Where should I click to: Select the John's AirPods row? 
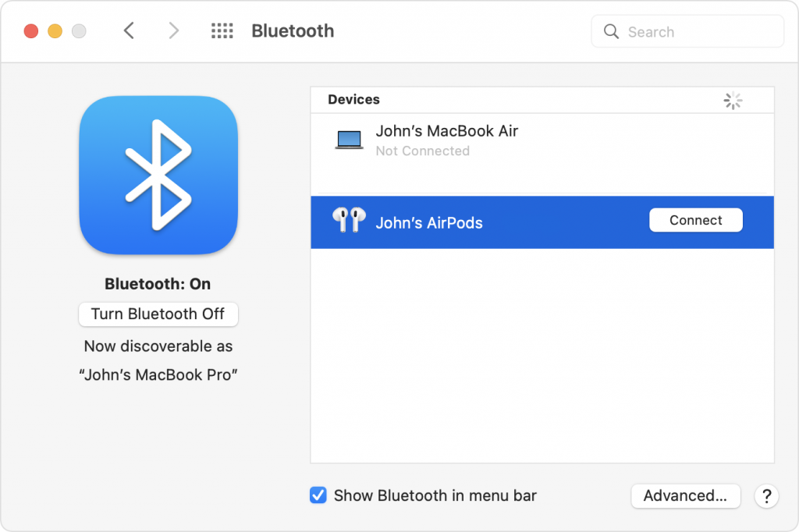(499, 222)
